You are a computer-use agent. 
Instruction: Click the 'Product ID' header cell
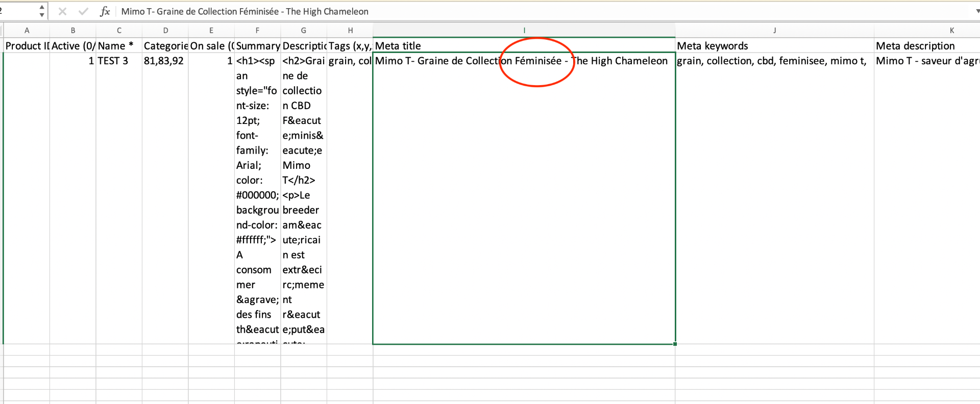click(27, 45)
